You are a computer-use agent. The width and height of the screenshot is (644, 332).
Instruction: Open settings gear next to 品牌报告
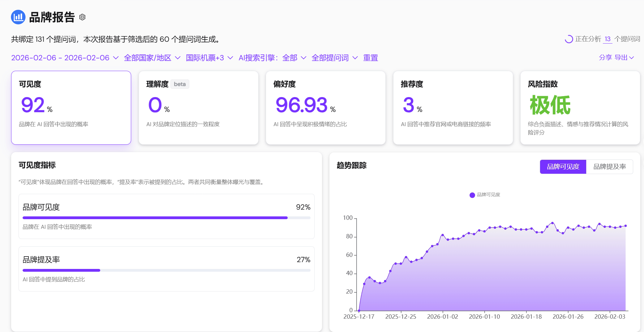(x=82, y=17)
